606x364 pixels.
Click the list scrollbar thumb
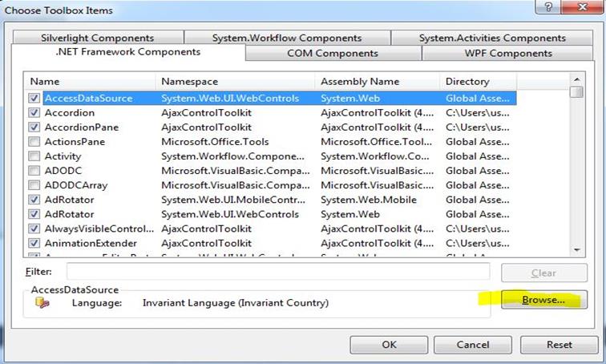coord(577,92)
